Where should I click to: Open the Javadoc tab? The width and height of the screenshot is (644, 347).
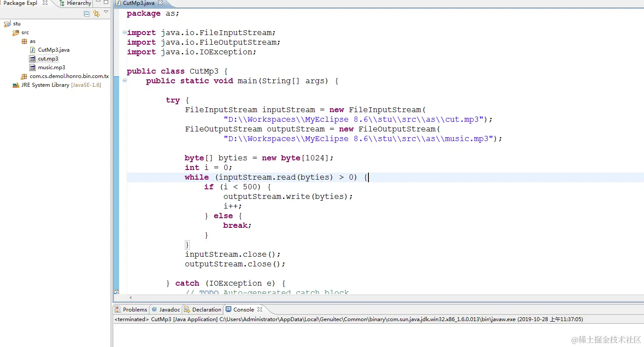166,309
